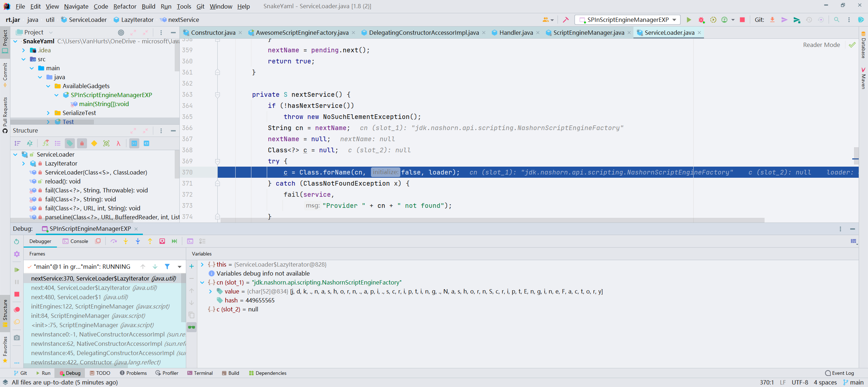This screenshot has height=387, width=868.
Task: Open the Refactor menu
Action: pyautogui.click(x=125, y=6)
